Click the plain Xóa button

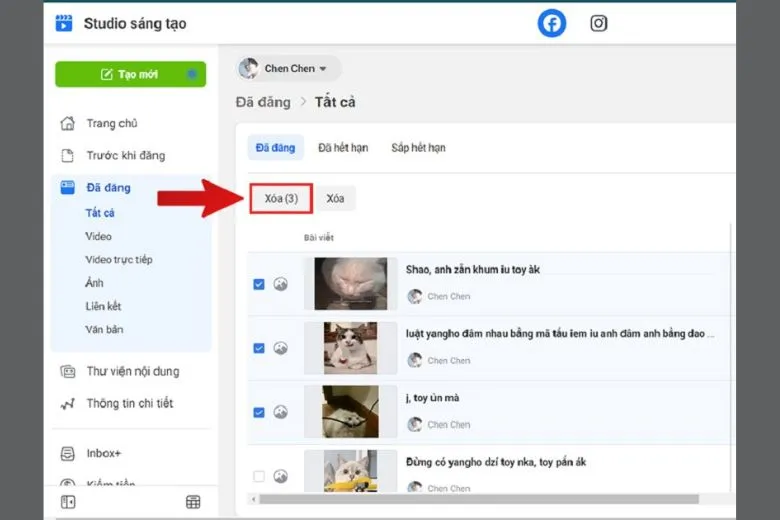tap(335, 199)
